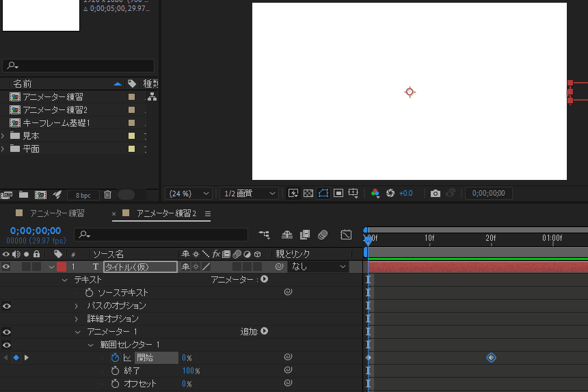Sort project items by 名前 column
This screenshot has height=392, width=588.
(x=23, y=83)
